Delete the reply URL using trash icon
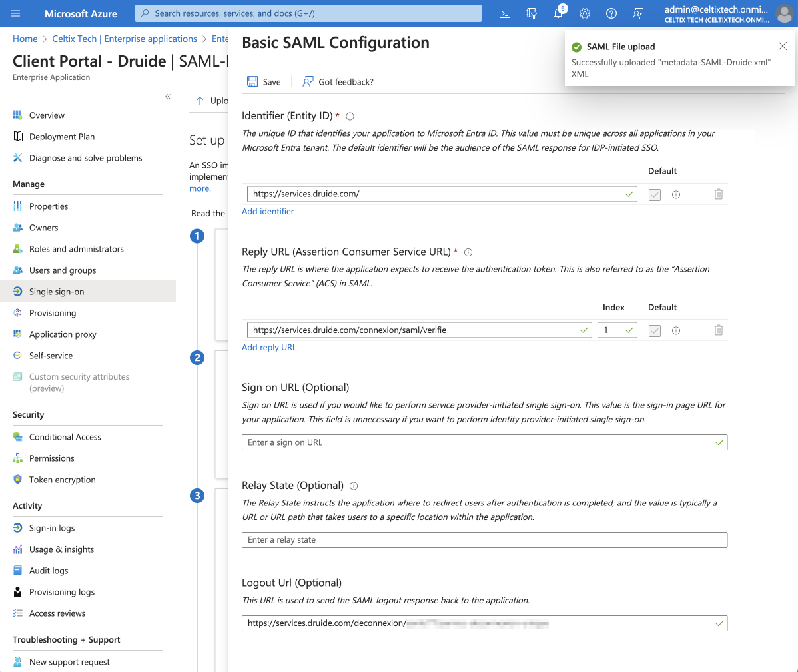Viewport: 798px width, 672px height. (718, 330)
